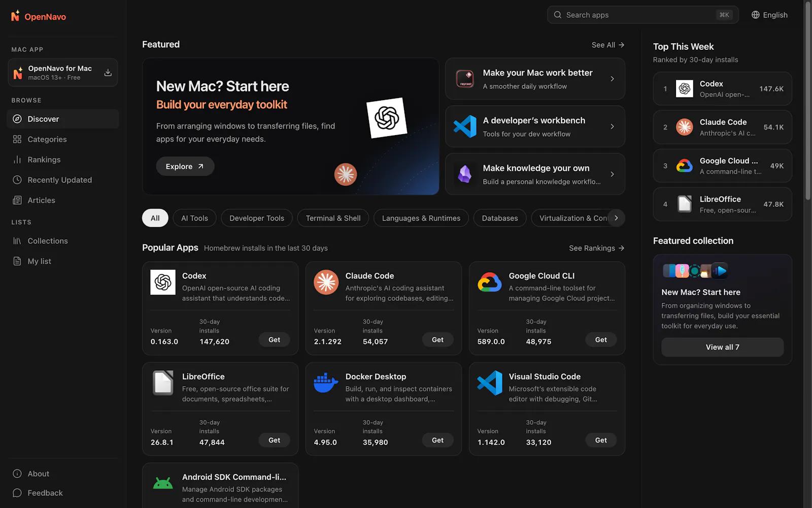The height and width of the screenshot is (508, 812).
Task: Click the My list document icon
Action: point(17,261)
